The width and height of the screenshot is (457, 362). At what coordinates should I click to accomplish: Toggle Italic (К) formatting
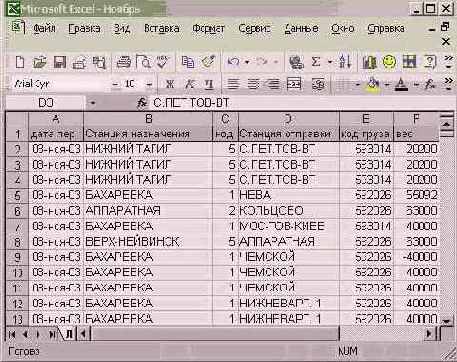pyautogui.click(x=190, y=84)
